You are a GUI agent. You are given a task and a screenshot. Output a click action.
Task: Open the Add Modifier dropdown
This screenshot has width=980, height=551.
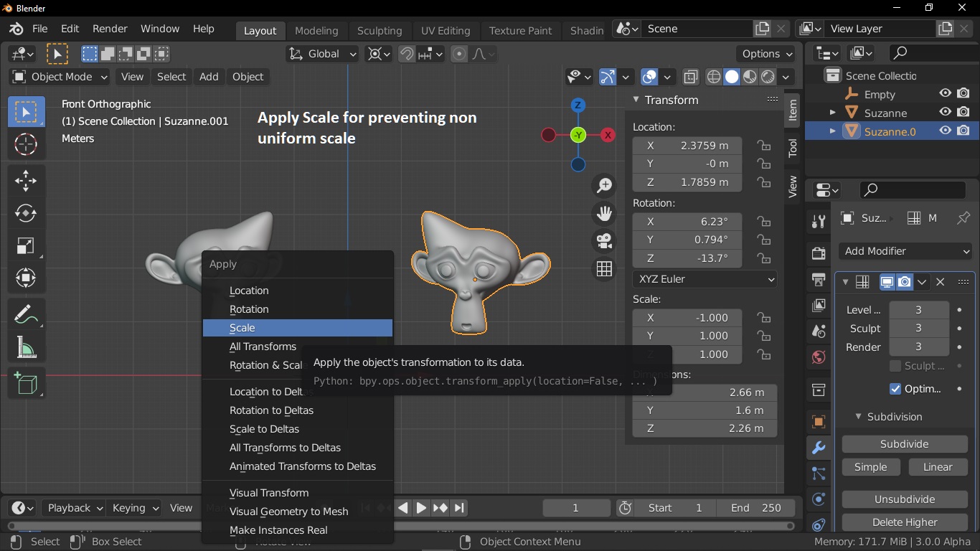pyautogui.click(x=907, y=251)
